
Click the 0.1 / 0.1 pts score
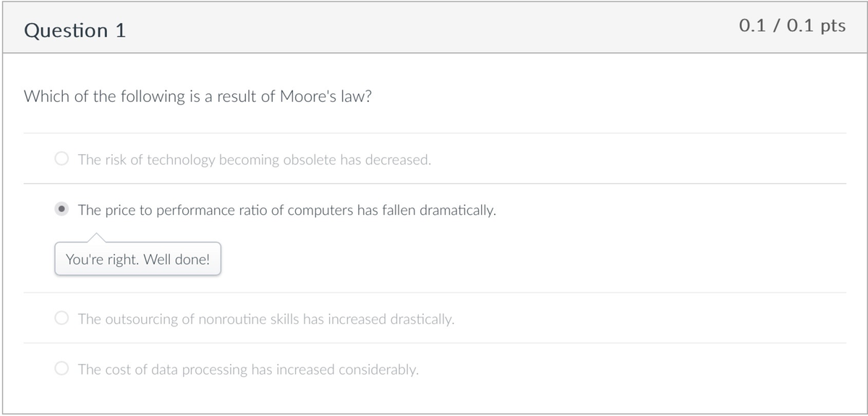point(792,26)
